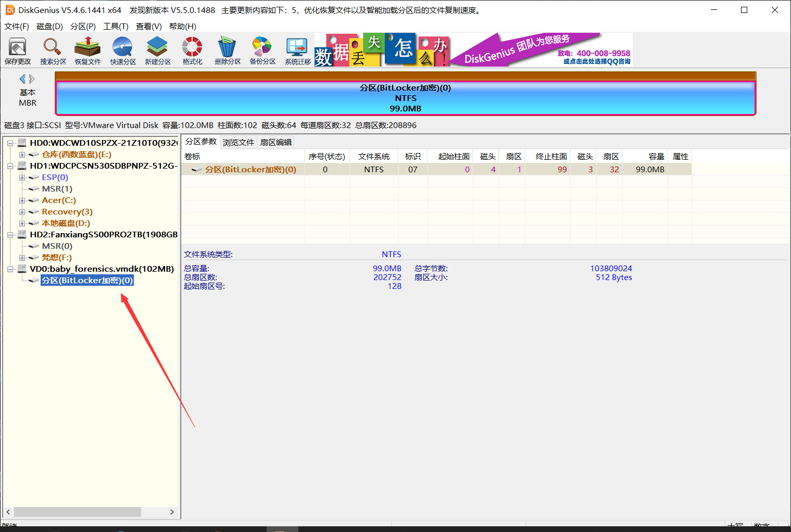The image size is (791, 532).
Task: Click the 卷标 column header
Action: pyautogui.click(x=243, y=156)
